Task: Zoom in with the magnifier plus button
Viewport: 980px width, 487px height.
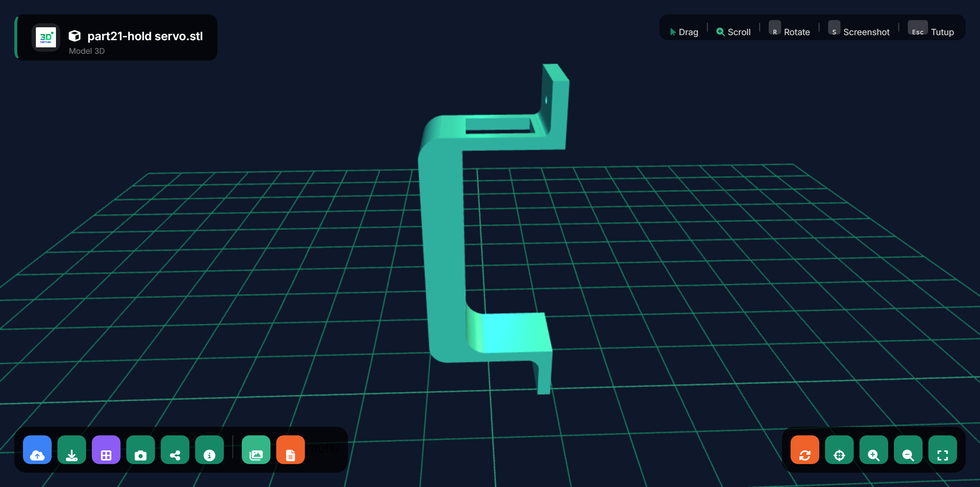Action: (874, 450)
